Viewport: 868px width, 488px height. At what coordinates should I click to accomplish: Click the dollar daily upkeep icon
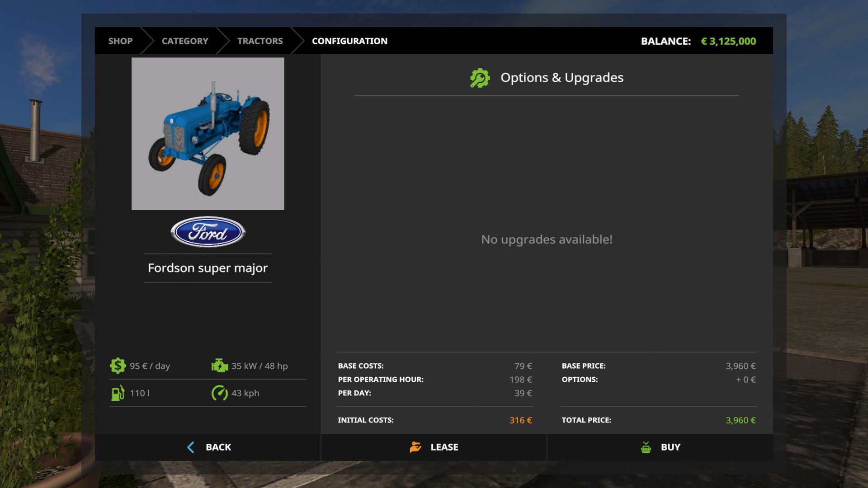[118, 366]
